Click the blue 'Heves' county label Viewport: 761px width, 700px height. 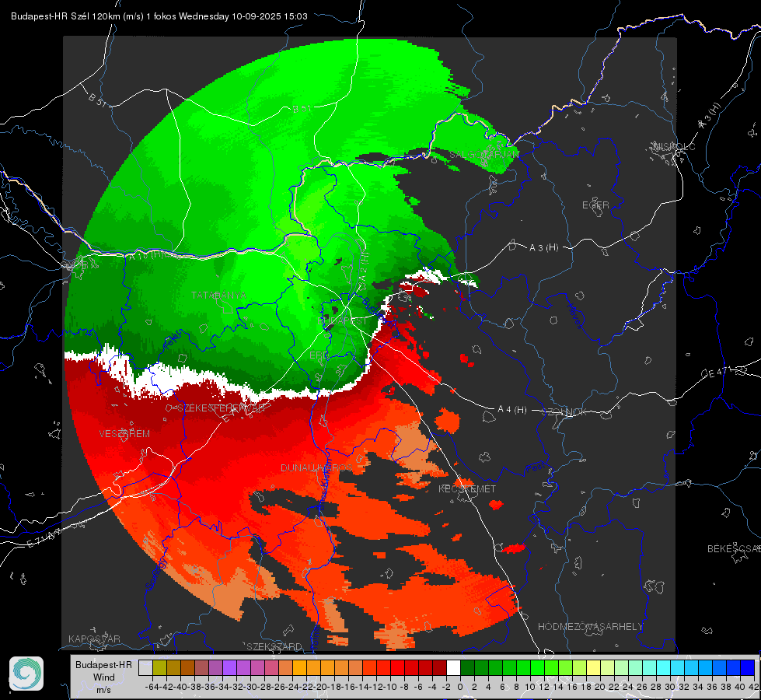[574, 317]
